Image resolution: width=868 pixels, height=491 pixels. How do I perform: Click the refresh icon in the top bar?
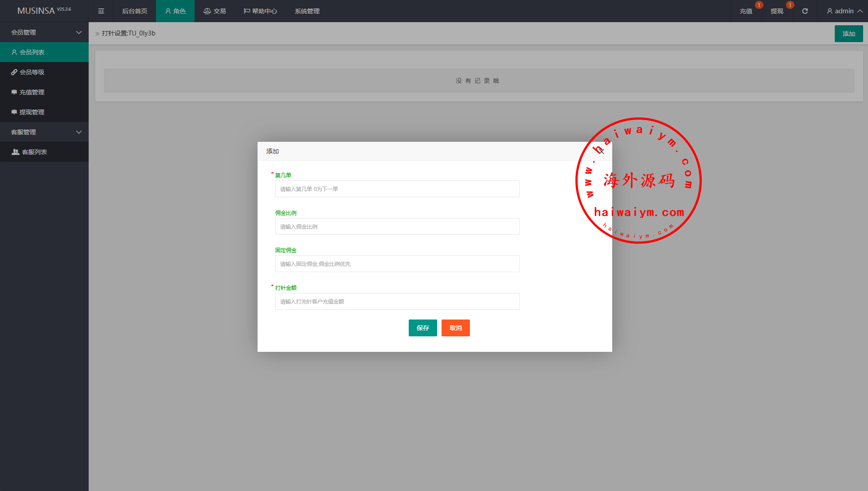coord(805,11)
